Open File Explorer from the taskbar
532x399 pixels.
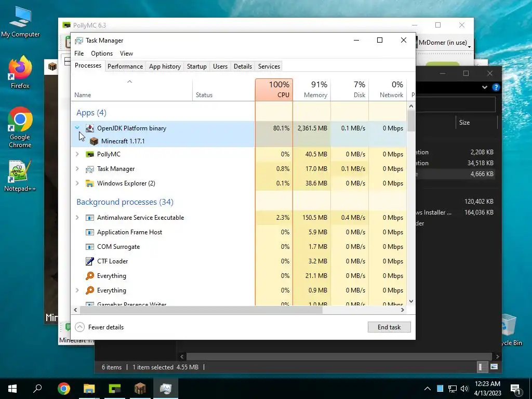coord(89,389)
